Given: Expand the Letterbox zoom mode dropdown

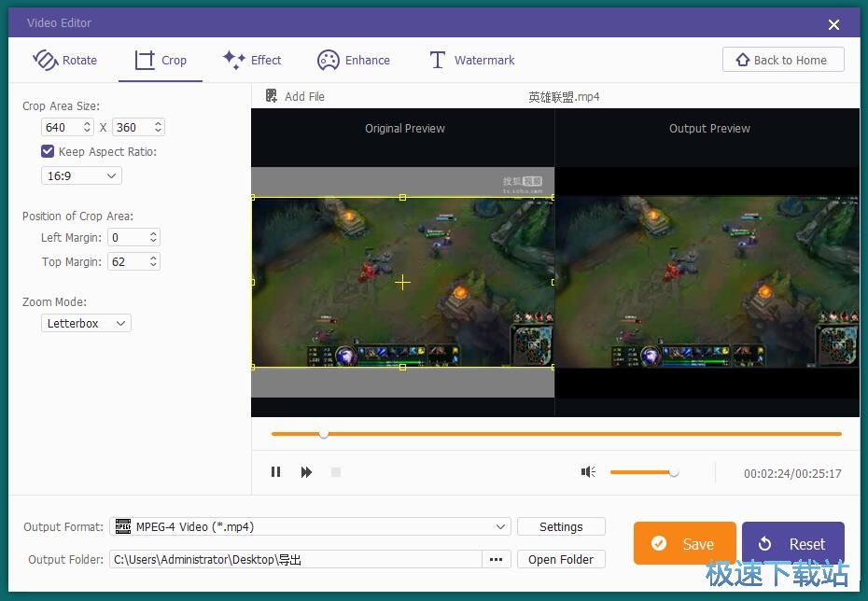Looking at the screenshot, I should point(86,323).
